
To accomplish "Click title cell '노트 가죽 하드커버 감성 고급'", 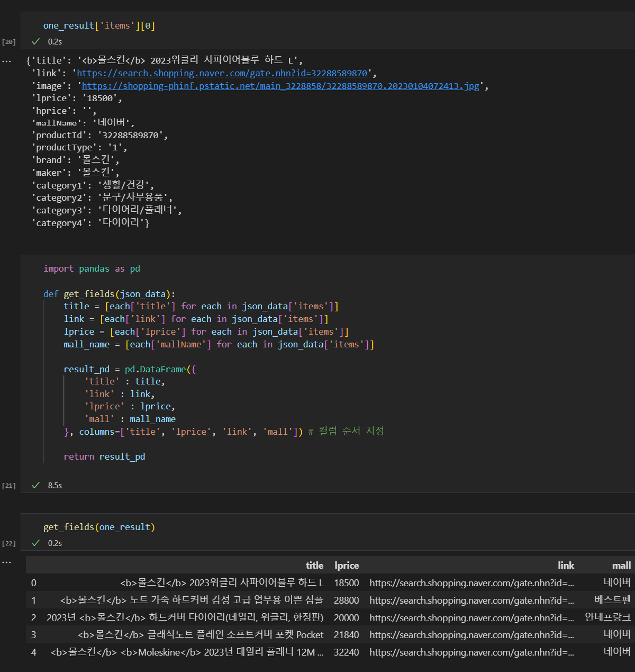I will click(192, 600).
